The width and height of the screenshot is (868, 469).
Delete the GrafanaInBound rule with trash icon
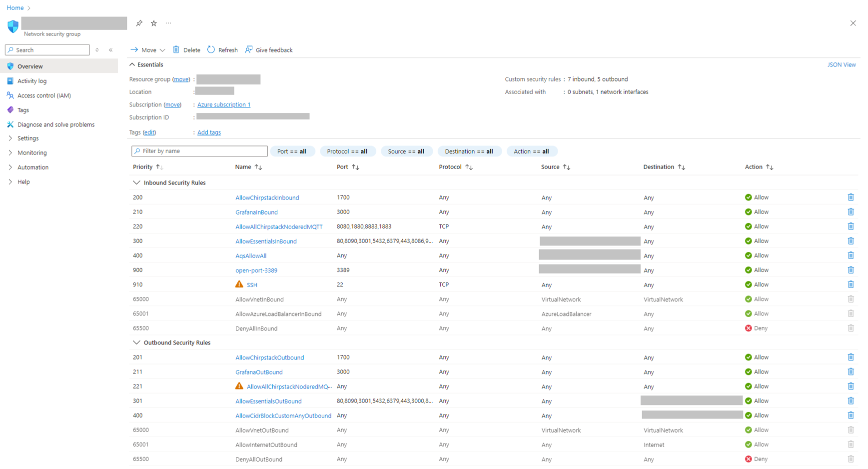851,212
